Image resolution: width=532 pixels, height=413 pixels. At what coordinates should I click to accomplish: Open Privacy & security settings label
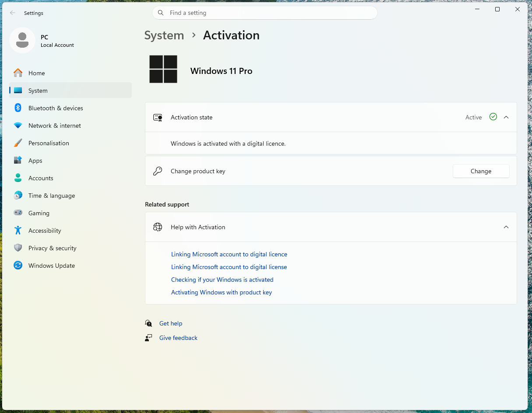click(52, 248)
